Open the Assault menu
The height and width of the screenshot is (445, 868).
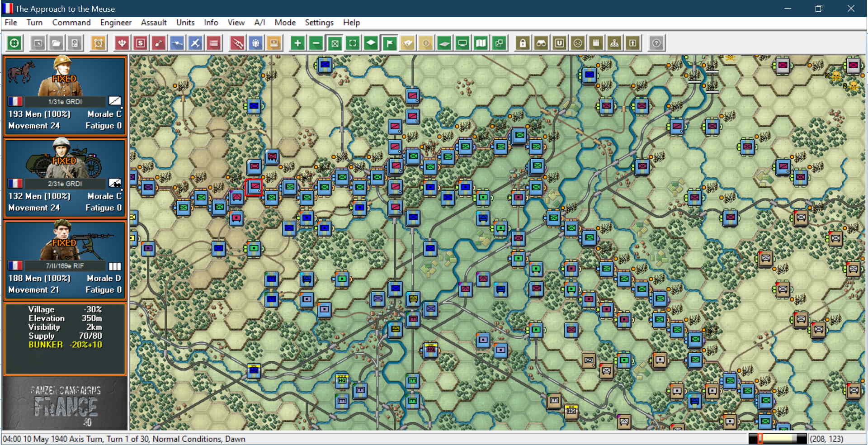(x=154, y=23)
